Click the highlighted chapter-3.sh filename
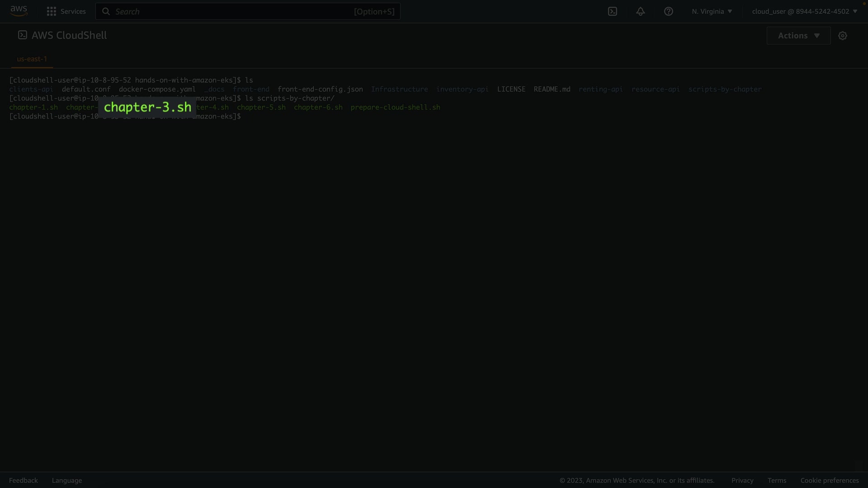This screenshot has height=488, width=868. tap(147, 107)
